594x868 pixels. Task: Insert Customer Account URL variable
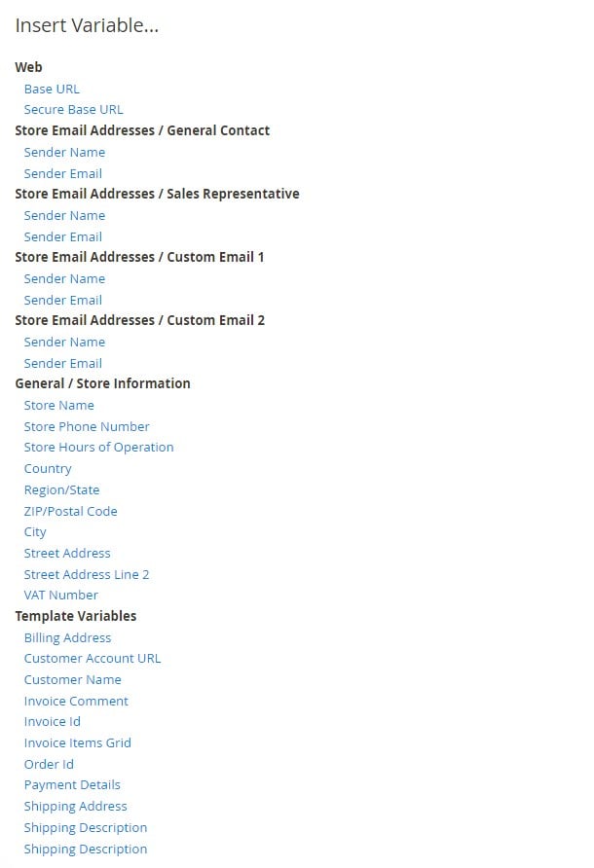(x=92, y=659)
